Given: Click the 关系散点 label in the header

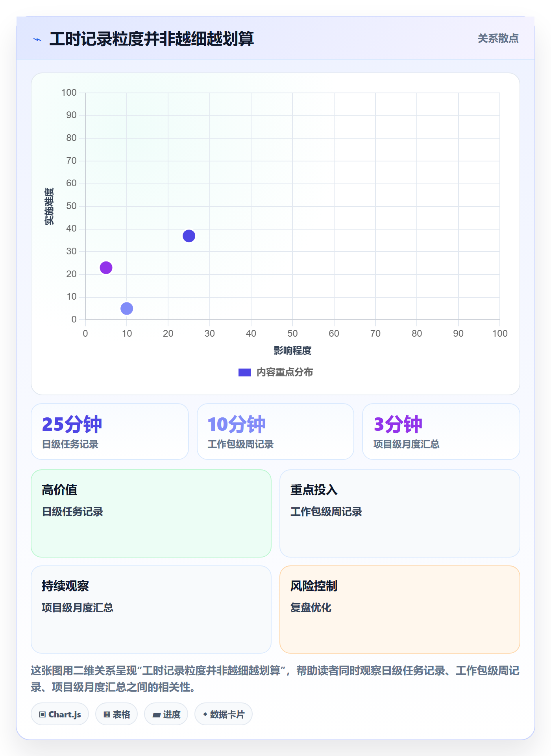Looking at the screenshot, I should [x=498, y=39].
